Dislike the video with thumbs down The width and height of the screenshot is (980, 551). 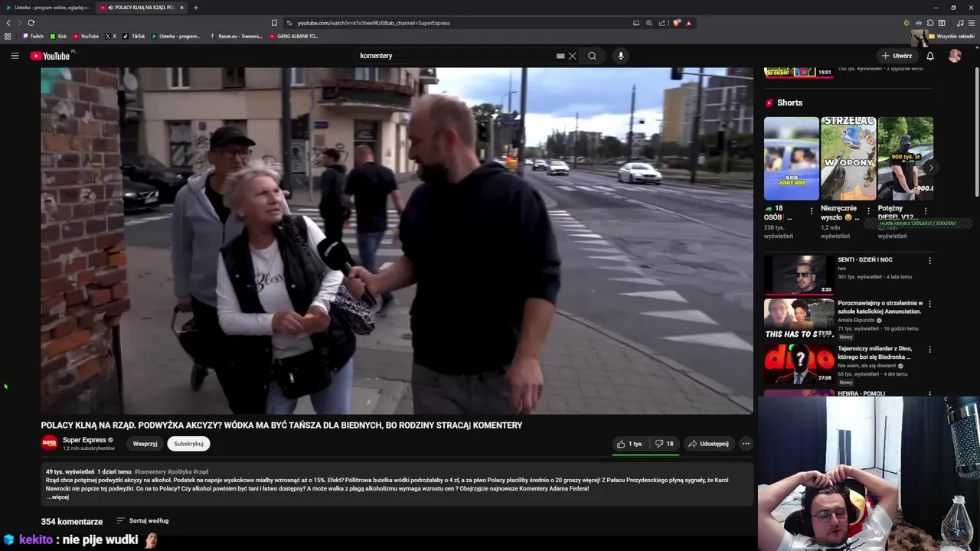pos(664,444)
